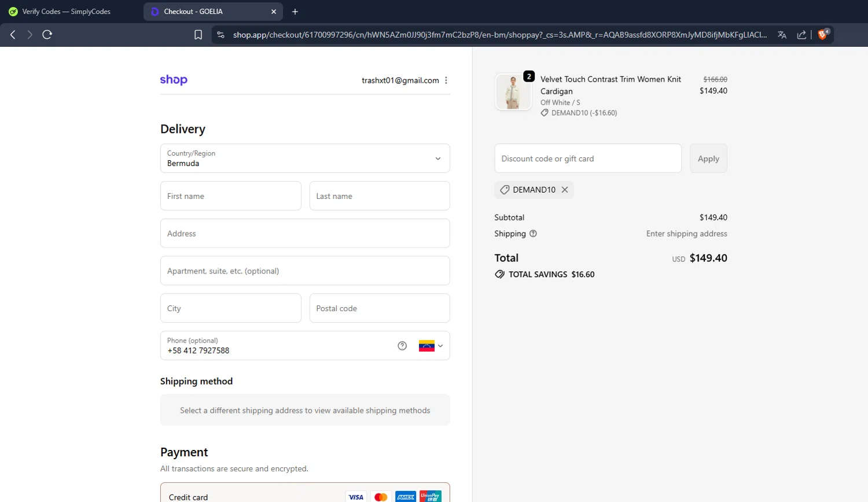The width and height of the screenshot is (868, 502).
Task: Open the translate page icon
Action: tap(782, 35)
